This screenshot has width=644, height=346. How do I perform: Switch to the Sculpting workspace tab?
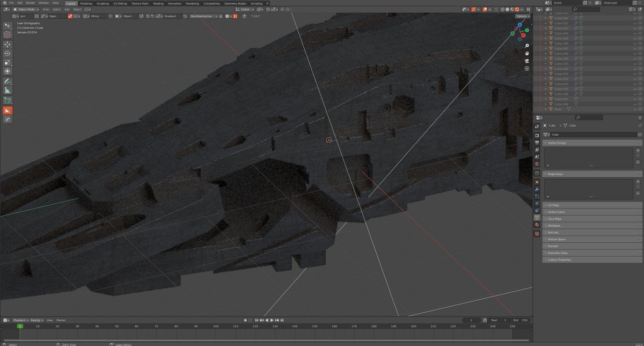point(103,3)
